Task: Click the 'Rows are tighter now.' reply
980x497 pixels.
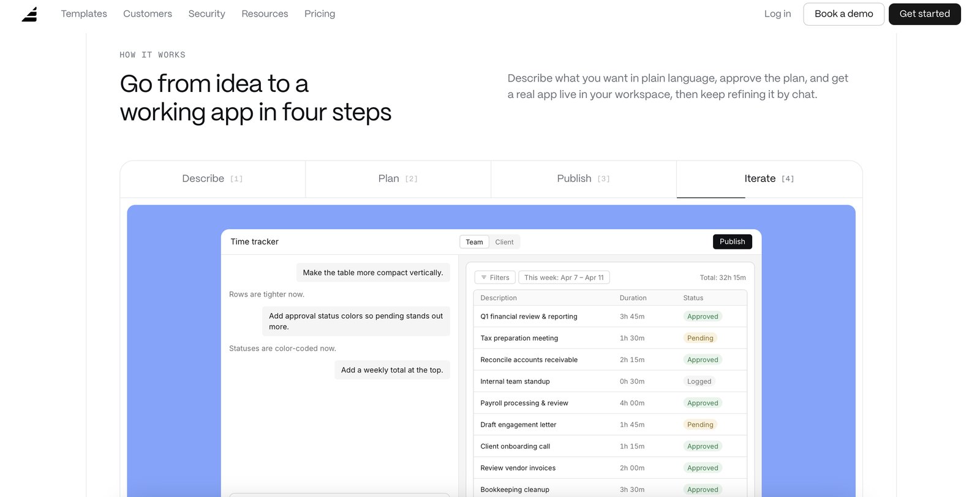Action: point(266,294)
